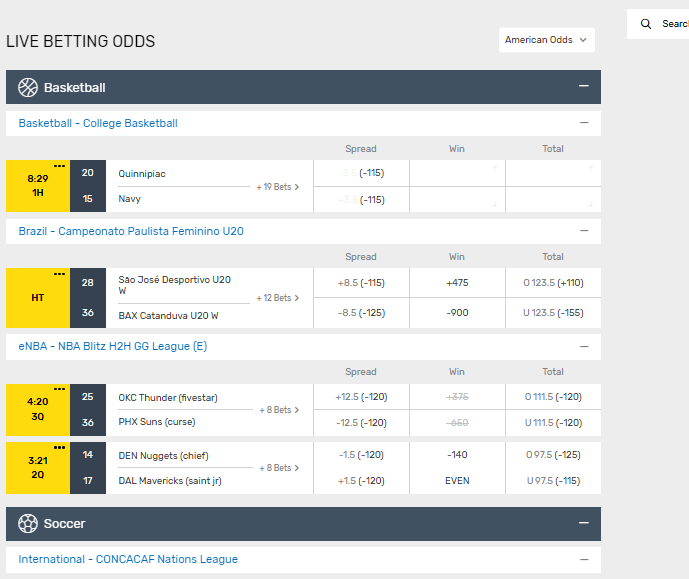Collapse eNBA NBA Blitz league row

coord(584,346)
